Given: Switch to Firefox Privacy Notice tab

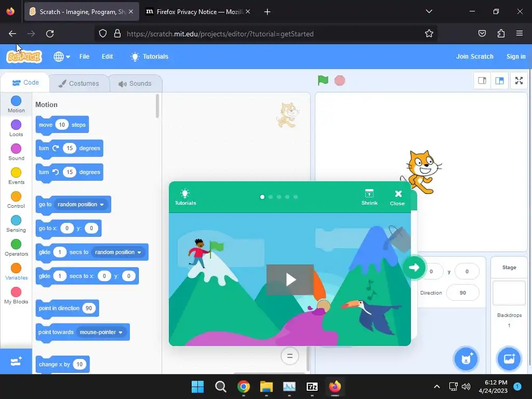Looking at the screenshot, I should [x=198, y=12].
